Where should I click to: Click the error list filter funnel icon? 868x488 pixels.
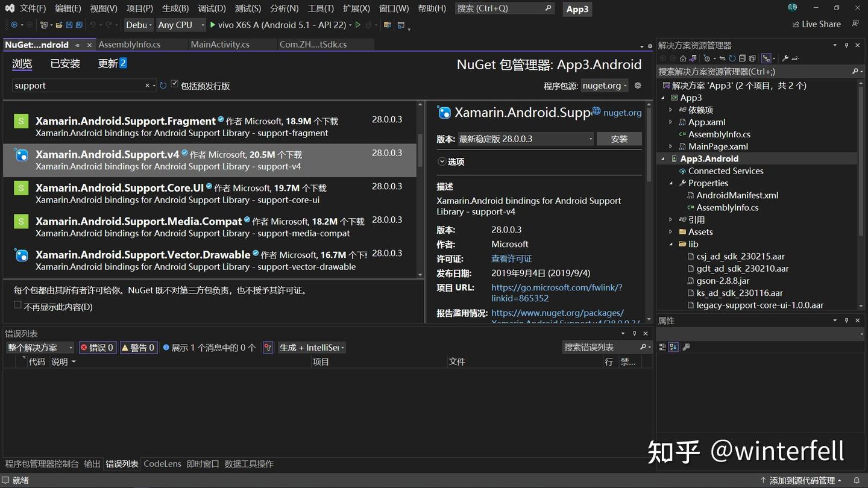pyautogui.click(x=268, y=348)
